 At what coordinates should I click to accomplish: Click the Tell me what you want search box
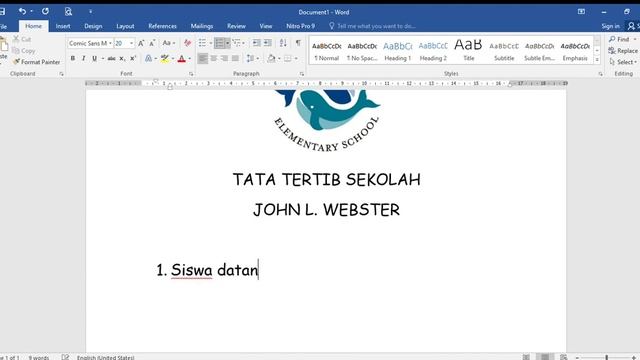coord(372,26)
